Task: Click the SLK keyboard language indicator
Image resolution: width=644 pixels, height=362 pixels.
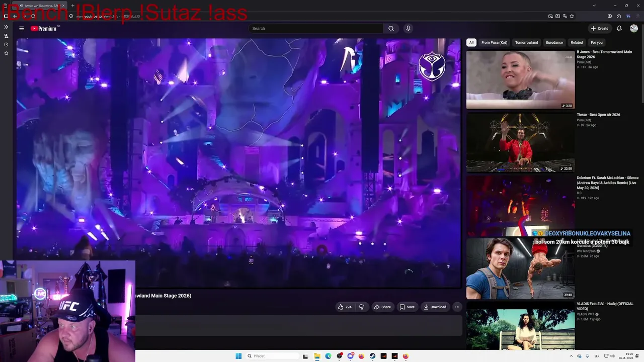Action: [596, 356]
